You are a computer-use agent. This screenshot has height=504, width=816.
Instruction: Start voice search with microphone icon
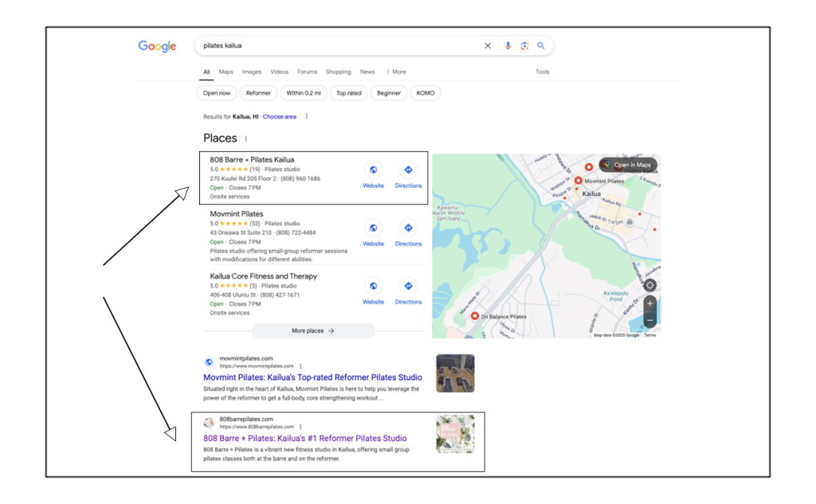pos(508,45)
